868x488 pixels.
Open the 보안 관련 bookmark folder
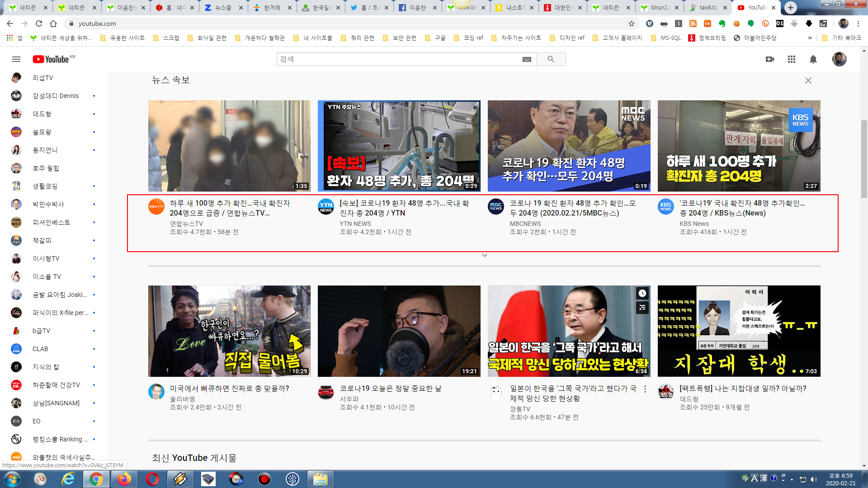coord(400,38)
